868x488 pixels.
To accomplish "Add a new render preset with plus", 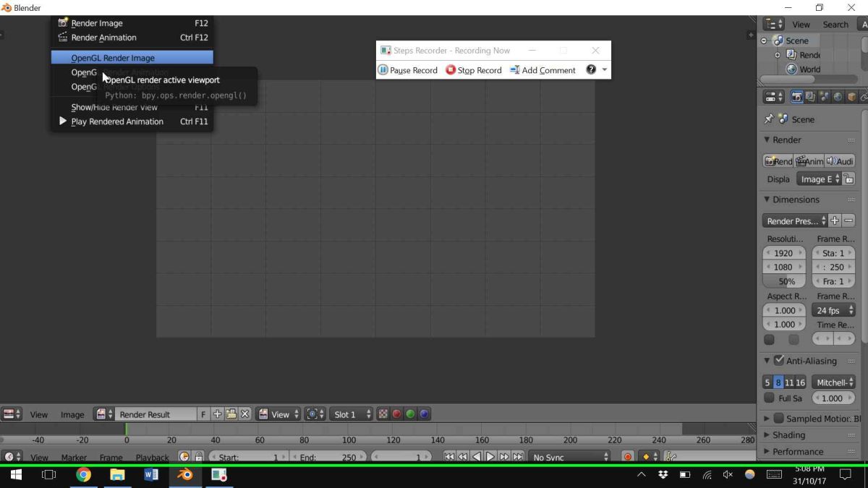I will point(834,221).
